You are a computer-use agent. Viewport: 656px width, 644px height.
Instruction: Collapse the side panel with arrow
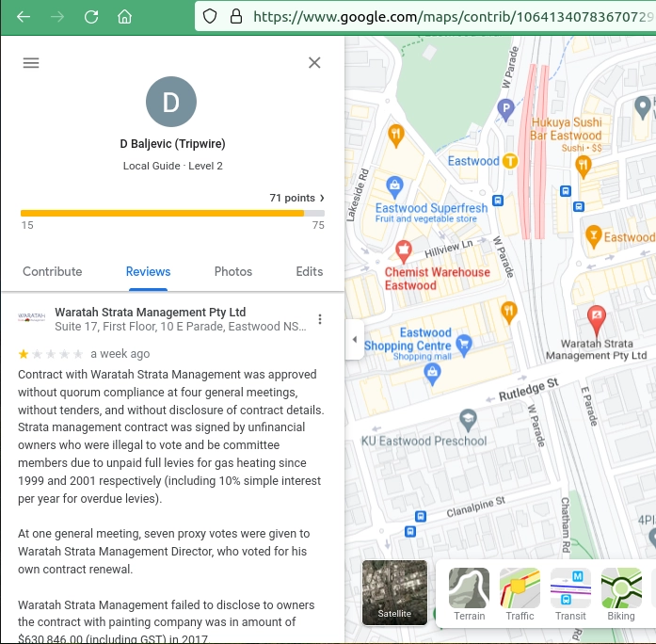pos(355,339)
